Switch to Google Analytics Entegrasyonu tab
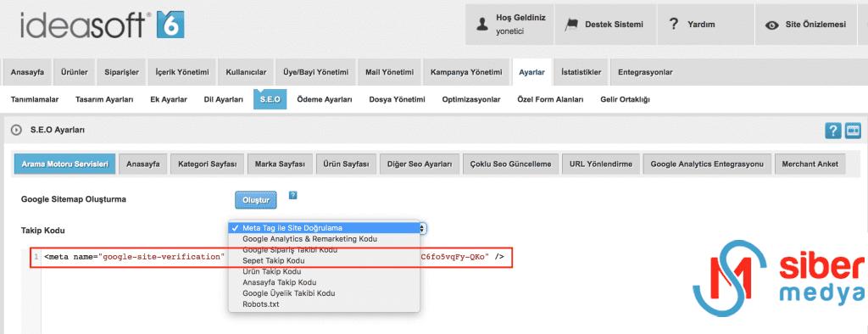 click(x=708, y=164)
